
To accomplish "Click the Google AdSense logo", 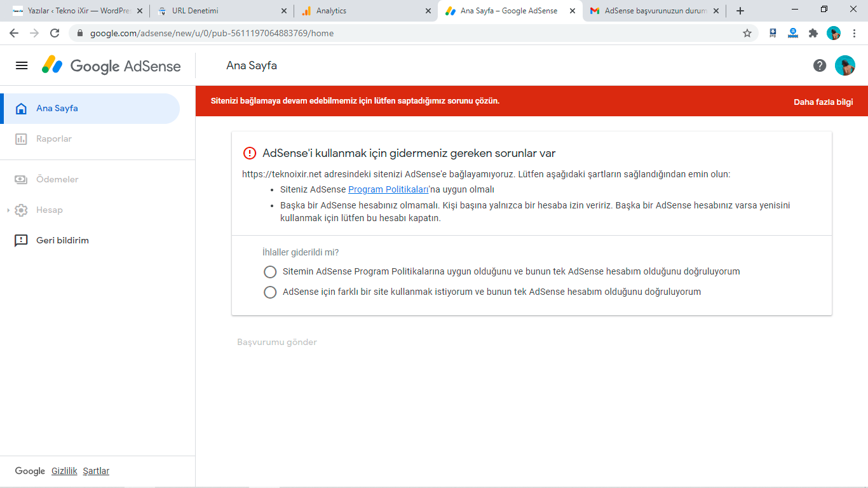I will coord(112,65).
